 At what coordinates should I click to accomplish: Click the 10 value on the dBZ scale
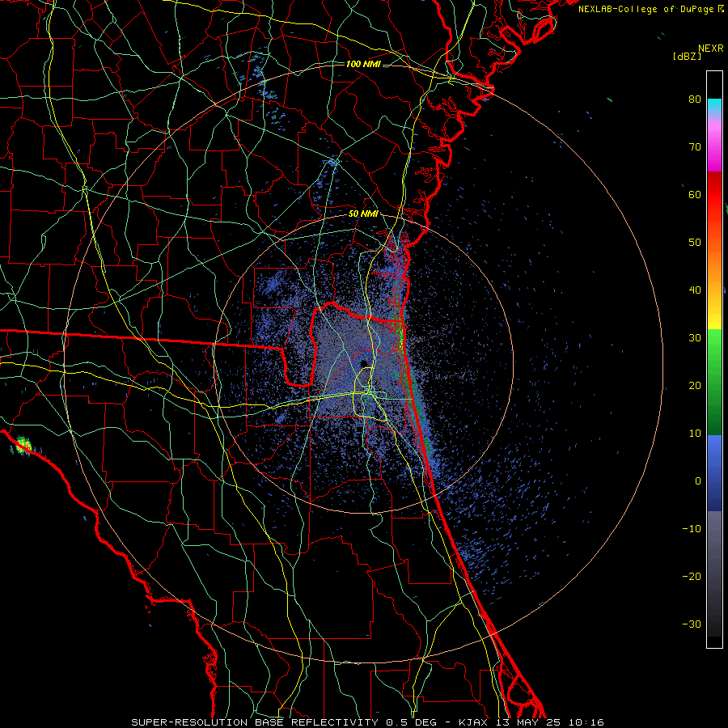click(695, 434)
